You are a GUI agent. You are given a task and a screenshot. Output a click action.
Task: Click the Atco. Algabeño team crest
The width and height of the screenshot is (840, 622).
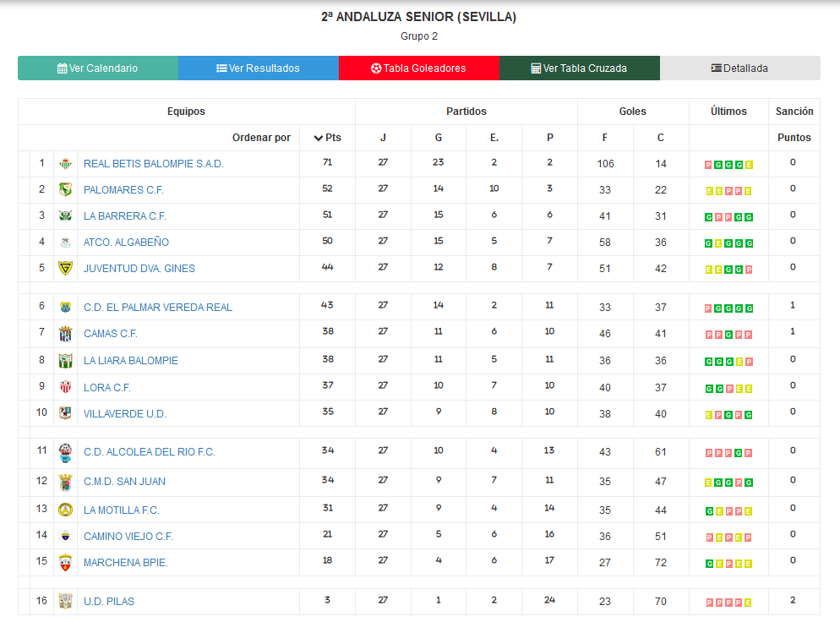(x=65, y=243)
